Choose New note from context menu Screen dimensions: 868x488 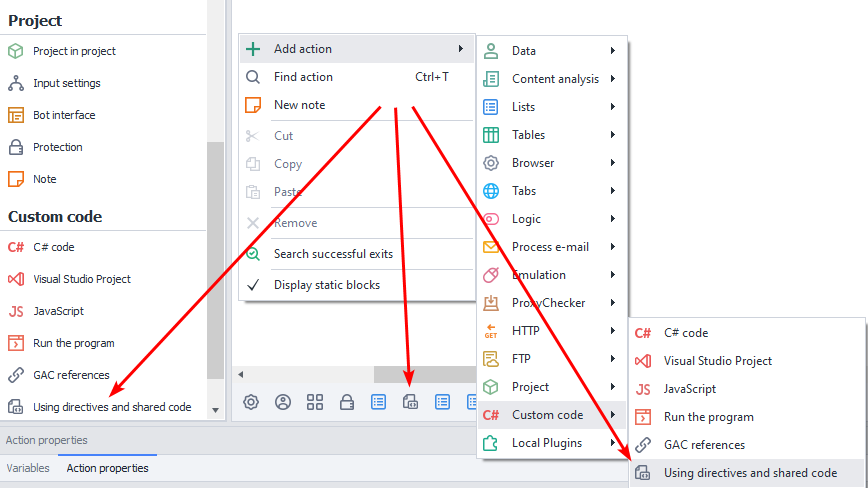click(299, 105)
